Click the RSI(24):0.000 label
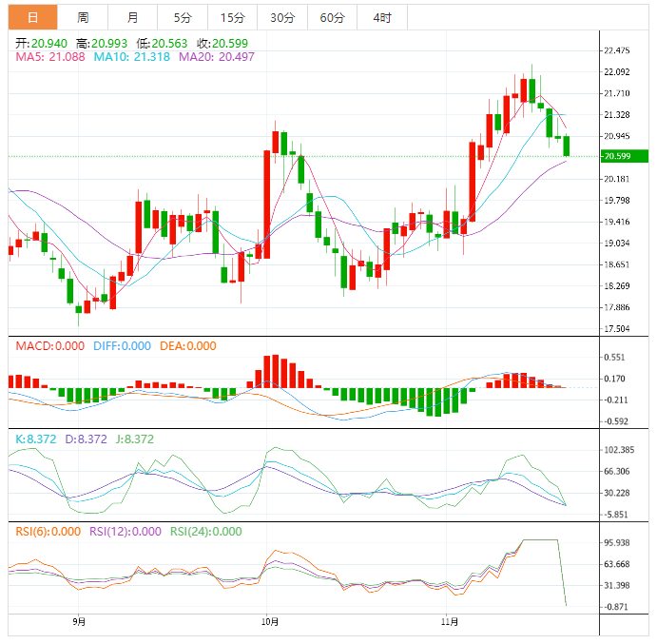This screenshot has width=657, height=644. point(206,532)
